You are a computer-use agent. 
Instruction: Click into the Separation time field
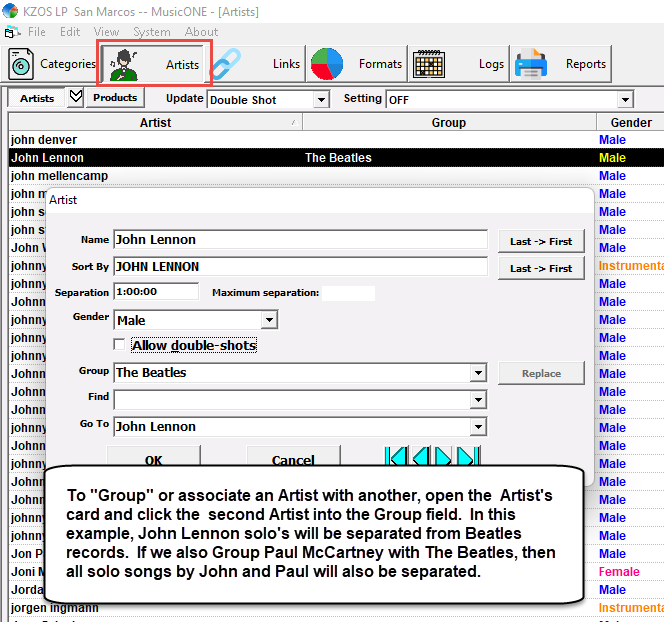[x=156, y=292]
